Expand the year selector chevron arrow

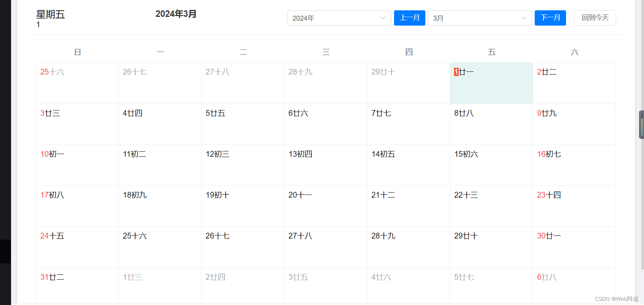click(x=383, y=18)
